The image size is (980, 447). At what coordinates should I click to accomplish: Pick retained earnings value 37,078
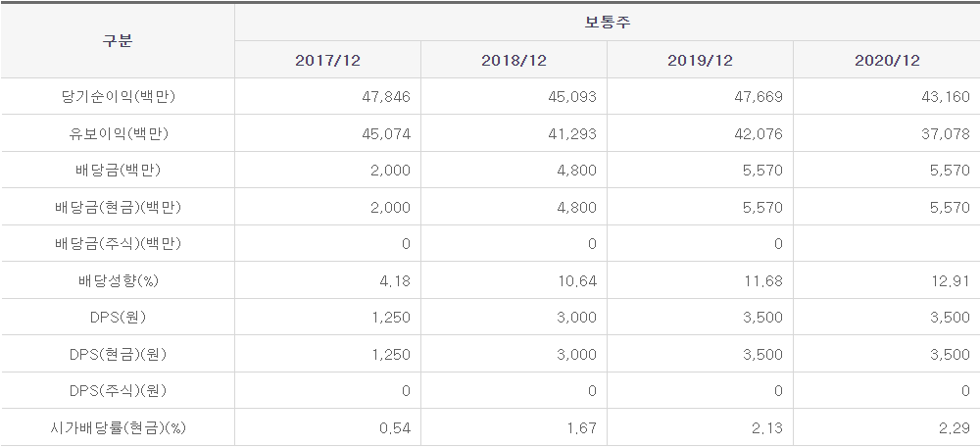click(x=945, y=133)
